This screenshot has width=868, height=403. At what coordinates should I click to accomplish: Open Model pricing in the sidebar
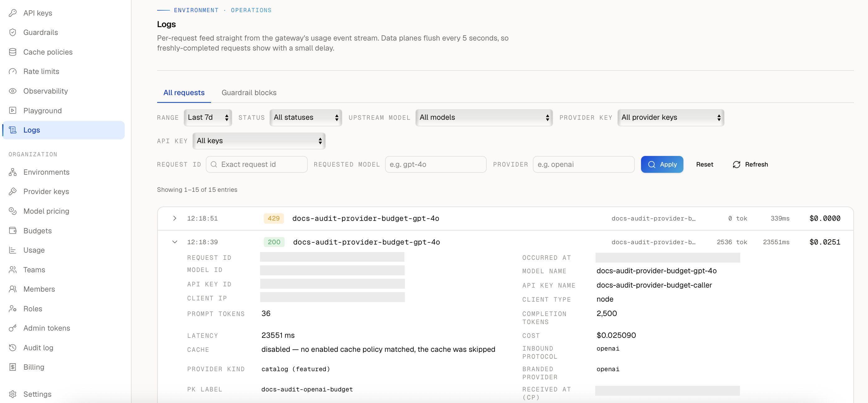(64, 211)
